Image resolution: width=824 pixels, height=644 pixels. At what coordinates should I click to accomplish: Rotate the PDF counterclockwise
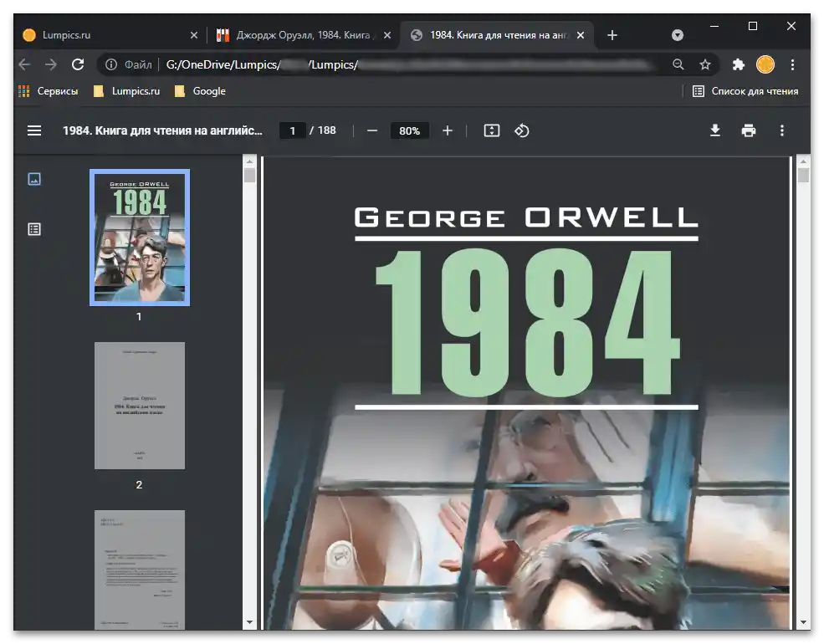pyautogui.click(x=521, y=130)
